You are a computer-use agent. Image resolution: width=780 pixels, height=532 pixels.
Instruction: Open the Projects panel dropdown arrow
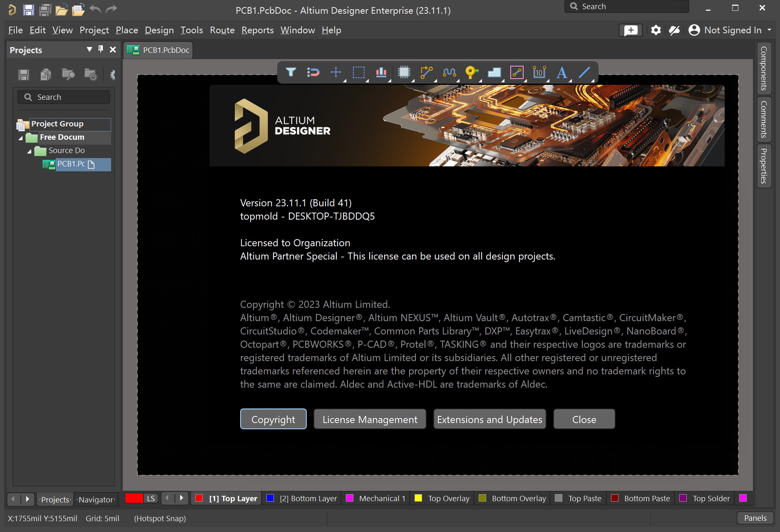click(x=89, y=49)
